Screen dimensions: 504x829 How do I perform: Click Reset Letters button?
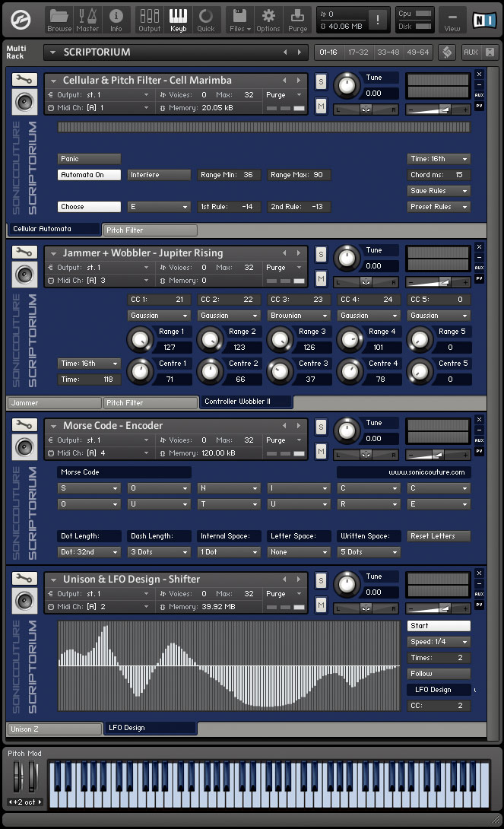click(439, 536)
